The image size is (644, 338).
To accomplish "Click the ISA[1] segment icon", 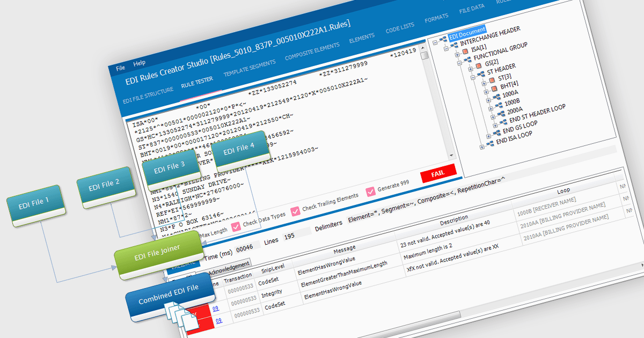I will click(465, 51).
